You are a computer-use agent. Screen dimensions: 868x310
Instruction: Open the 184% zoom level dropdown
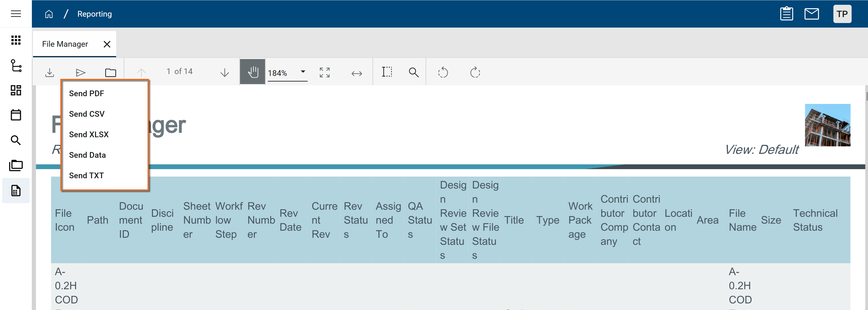tap(303, 72)
